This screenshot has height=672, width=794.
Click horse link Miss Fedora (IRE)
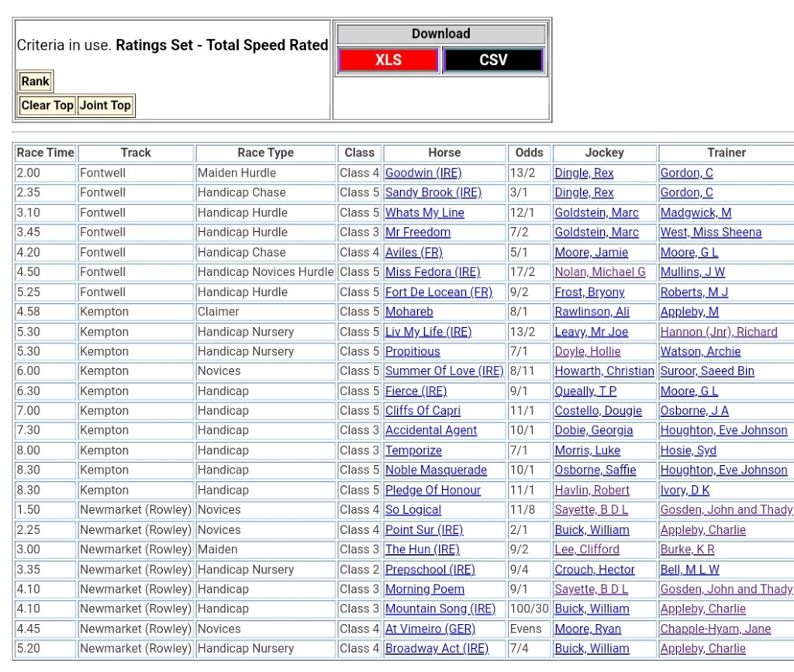tap(433, 272)
